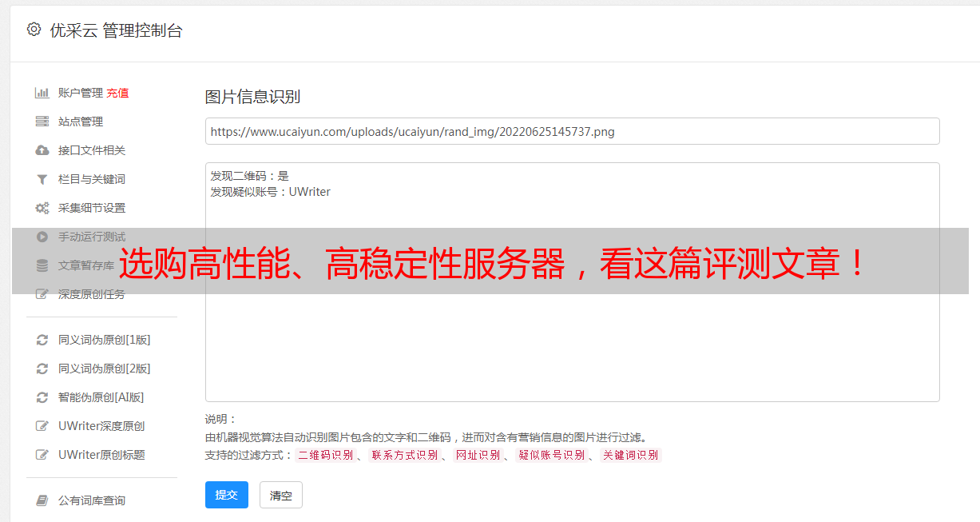Open UWriter原创标题 page
Screen dimensions: 980x522
[x=101, y=455]
